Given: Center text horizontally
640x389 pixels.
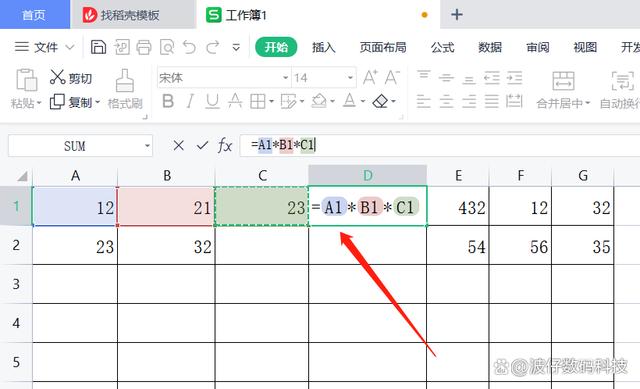Looking at the screenshot, I should [x=446, y=101].
